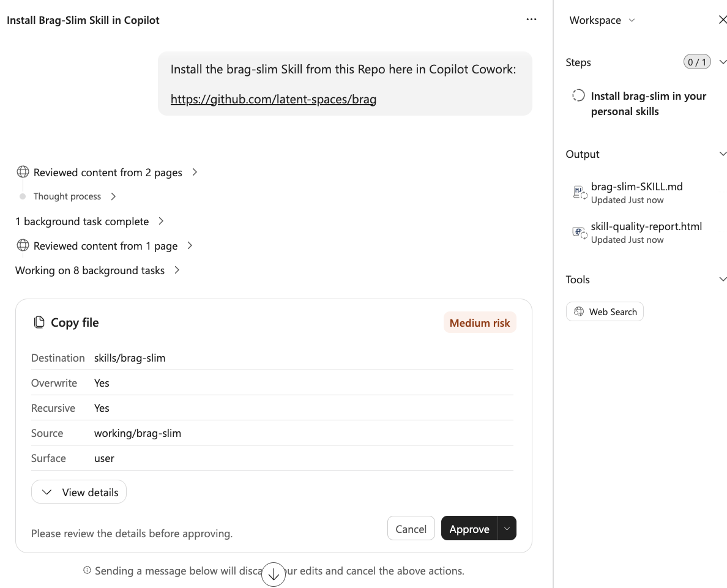
Task: Close the Workspace side panel
Action: coord(722,20)
